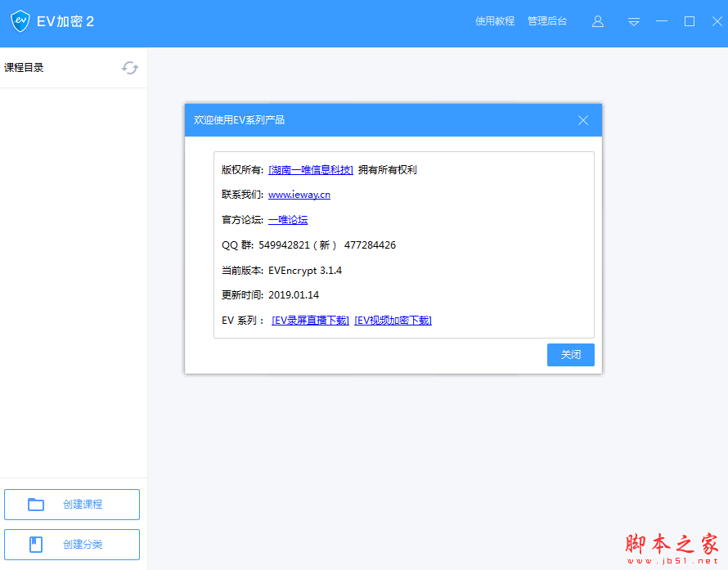This screenshot has height=570, width=728.
Task: Open the 一唯论坛 forum link
Action: 288,220
